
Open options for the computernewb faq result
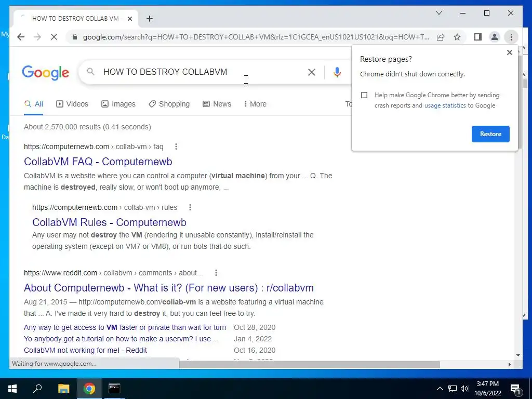[x=176, y=147]
